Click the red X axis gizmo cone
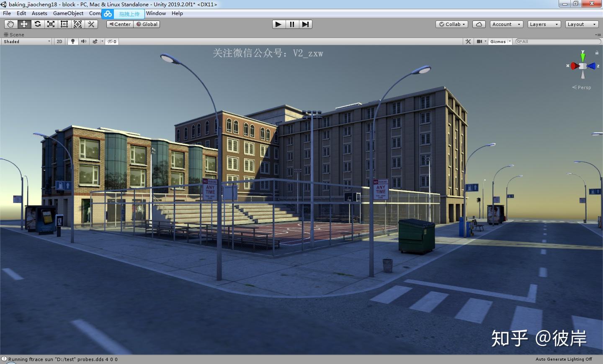This screenshot has height=364, width=603. point(574,66)
